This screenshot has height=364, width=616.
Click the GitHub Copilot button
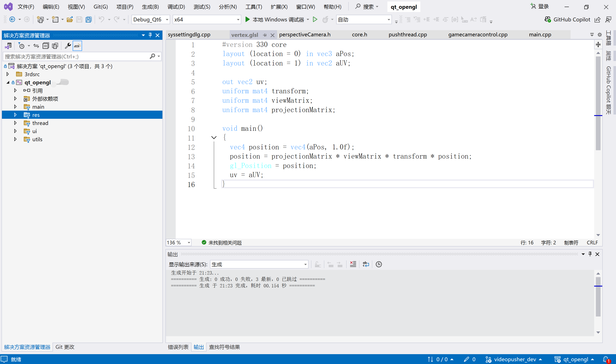(567, 20)
